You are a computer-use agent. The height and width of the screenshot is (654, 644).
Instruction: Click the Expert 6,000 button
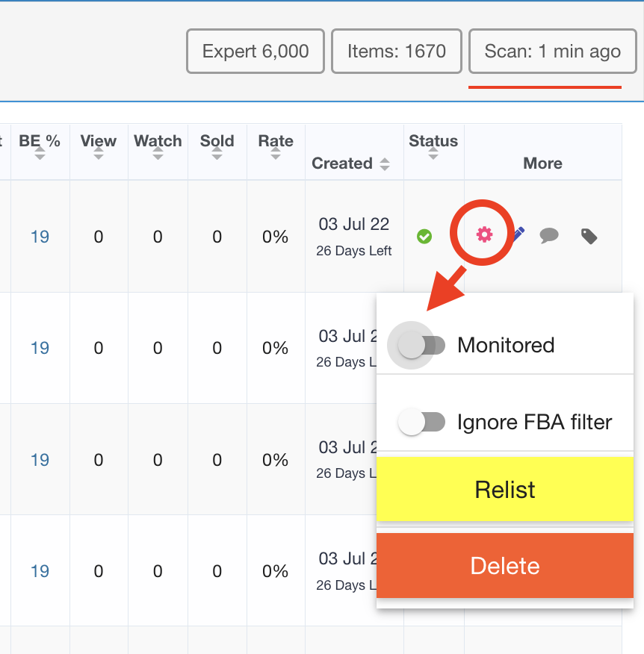(x=256, y=52)
